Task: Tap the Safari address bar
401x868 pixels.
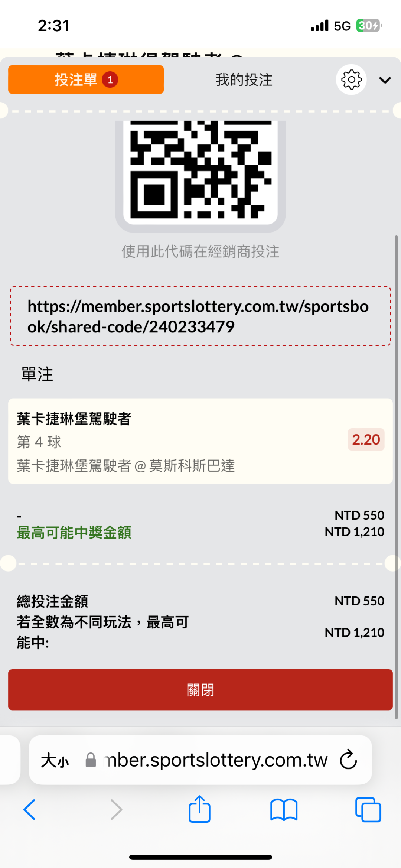Action: (215, 760)
